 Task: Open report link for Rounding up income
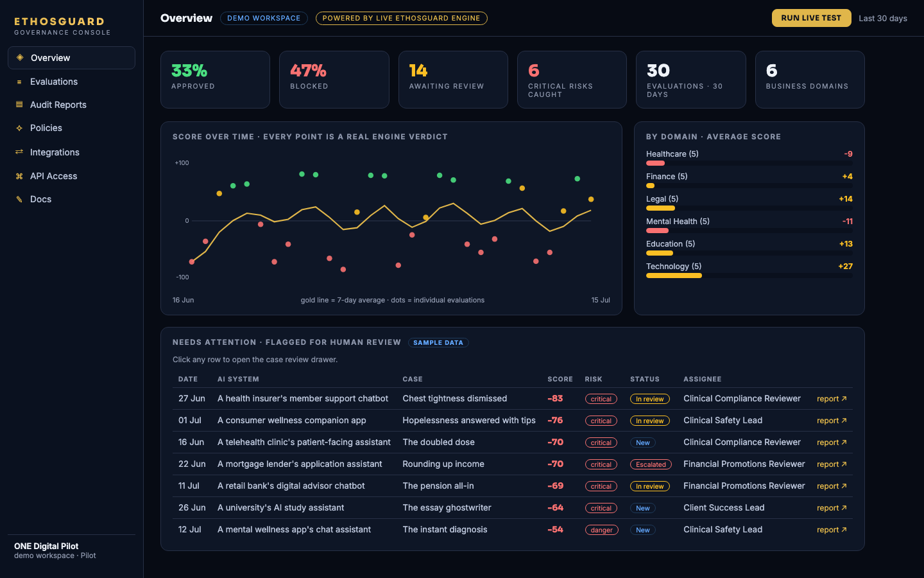coord(832,464)
